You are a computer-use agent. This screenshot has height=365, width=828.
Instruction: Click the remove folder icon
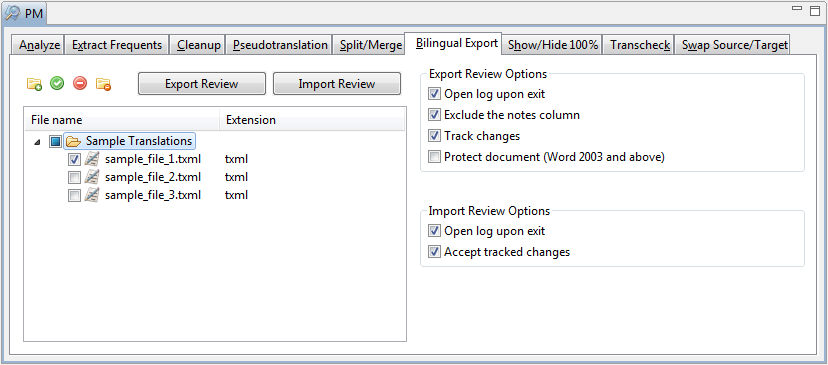(104, 83)
